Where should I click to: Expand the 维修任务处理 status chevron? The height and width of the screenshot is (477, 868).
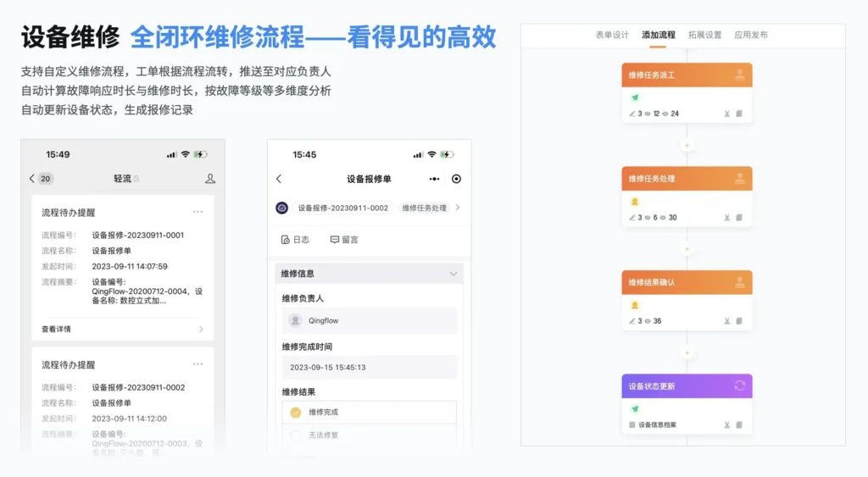[458, 208]
